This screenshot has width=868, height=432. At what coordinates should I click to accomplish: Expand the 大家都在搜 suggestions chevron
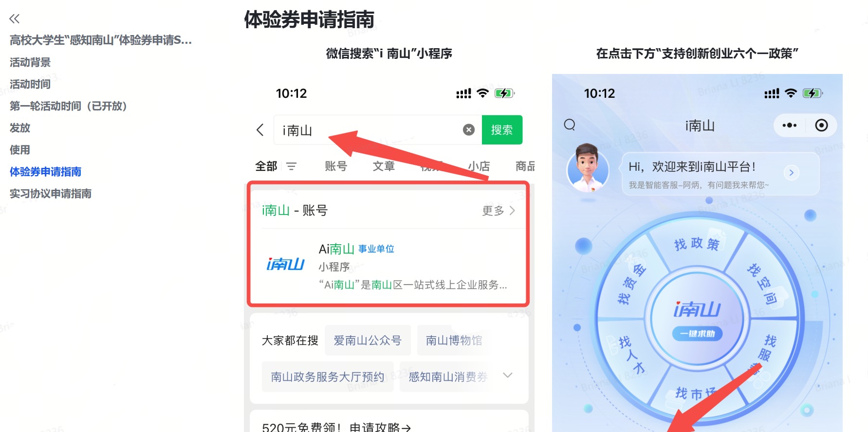click(507, 375)
